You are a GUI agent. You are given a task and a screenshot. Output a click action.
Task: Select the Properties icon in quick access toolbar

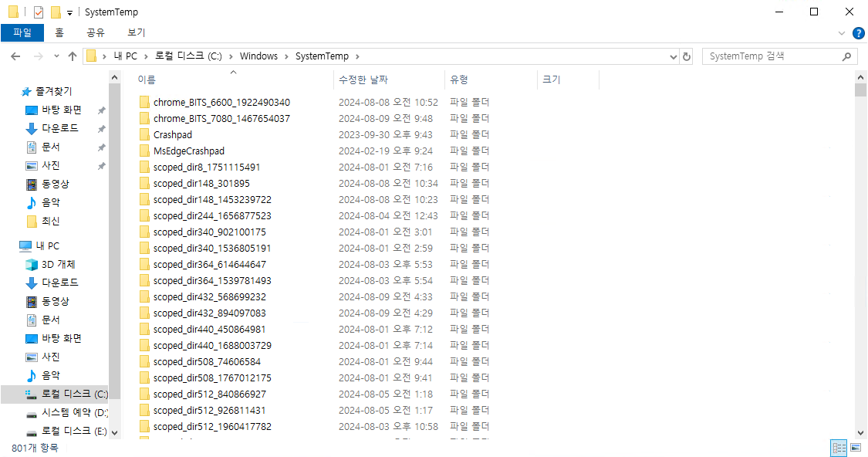pyautogui.click(x=39, y=12)
